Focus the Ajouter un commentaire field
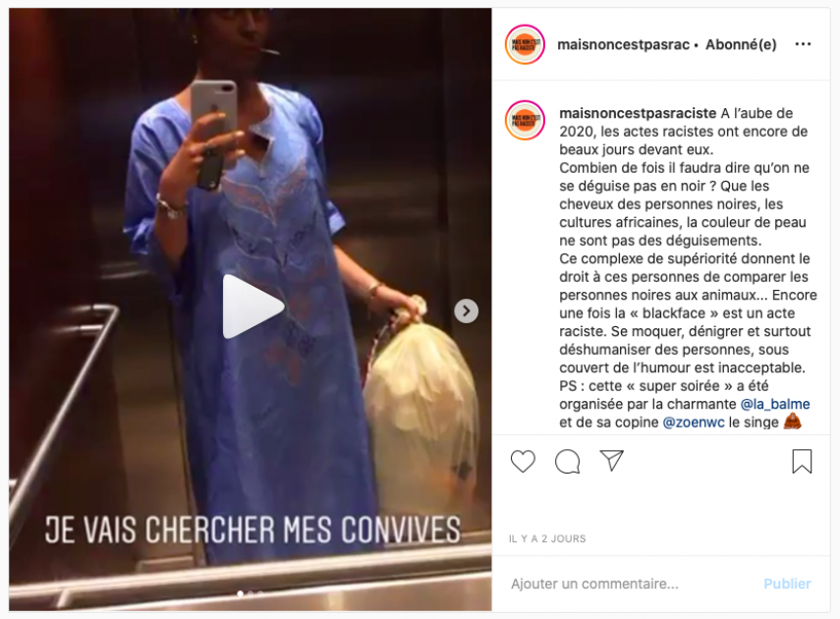The height and width of the screenshot is (619, 840). pyautogui.click(x=632, y=584)
